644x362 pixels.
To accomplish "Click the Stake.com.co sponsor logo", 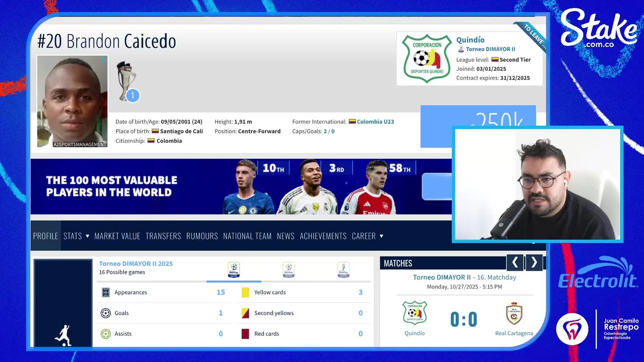I will click(x=599, y=29).
